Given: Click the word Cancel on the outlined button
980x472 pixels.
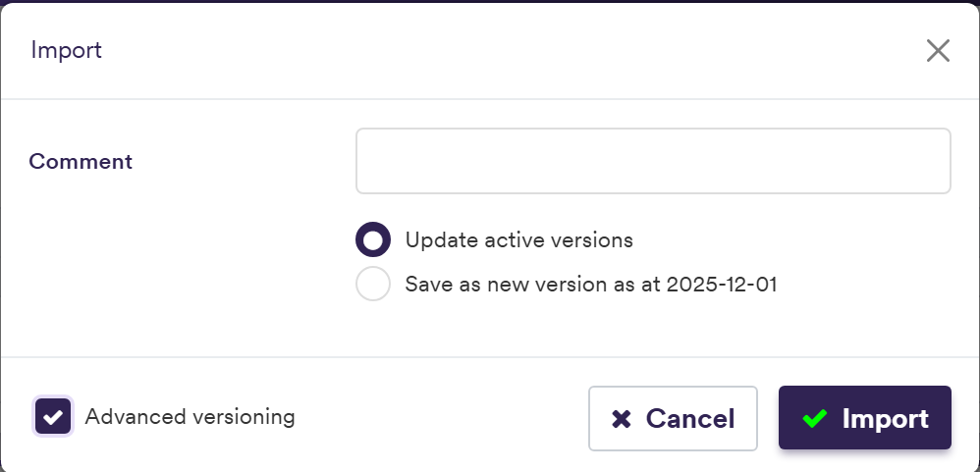Looking at the screenshot, I should pos(690,419).
